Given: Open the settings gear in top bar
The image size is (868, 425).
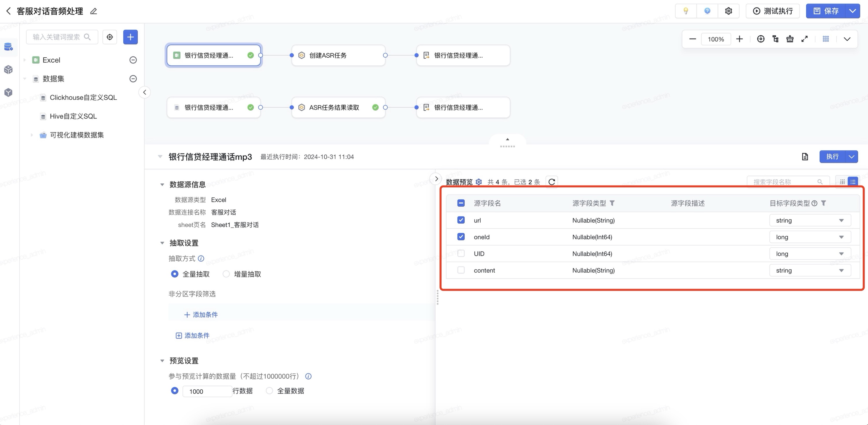Looking at the screenshot, I should (x=729, y=11).
